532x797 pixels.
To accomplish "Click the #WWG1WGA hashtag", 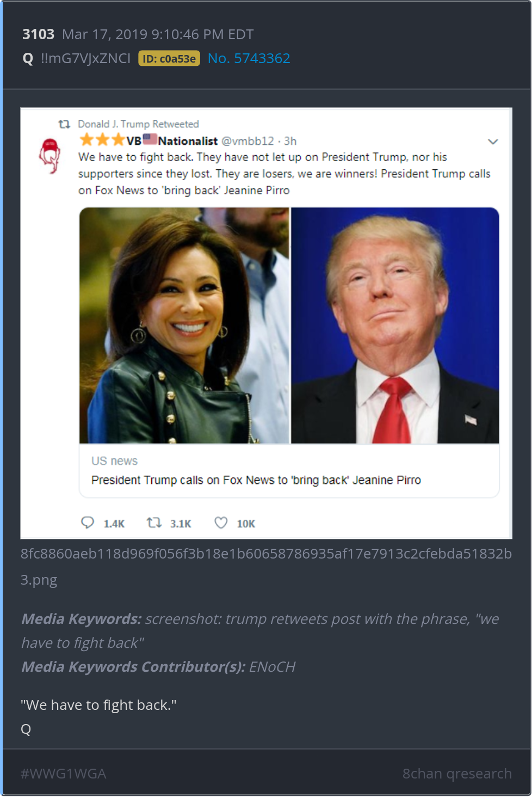I will point(63,774).
